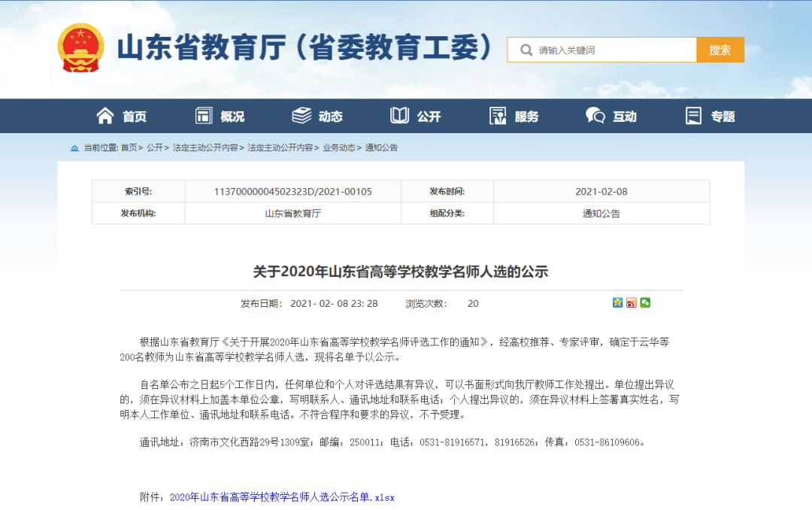Click the orange 搜索 button
Viewport: 812px width, 510px height.
click(x=720, y=50)
